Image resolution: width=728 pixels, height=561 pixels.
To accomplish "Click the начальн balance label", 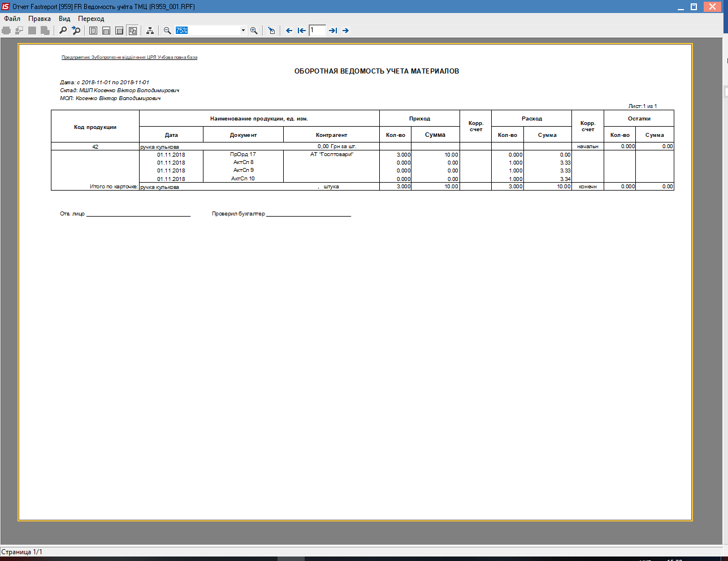I will point(588,146).
